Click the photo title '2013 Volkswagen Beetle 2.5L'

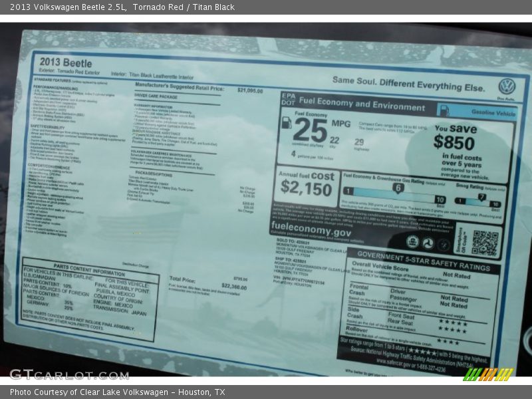(x=68, y=7)
